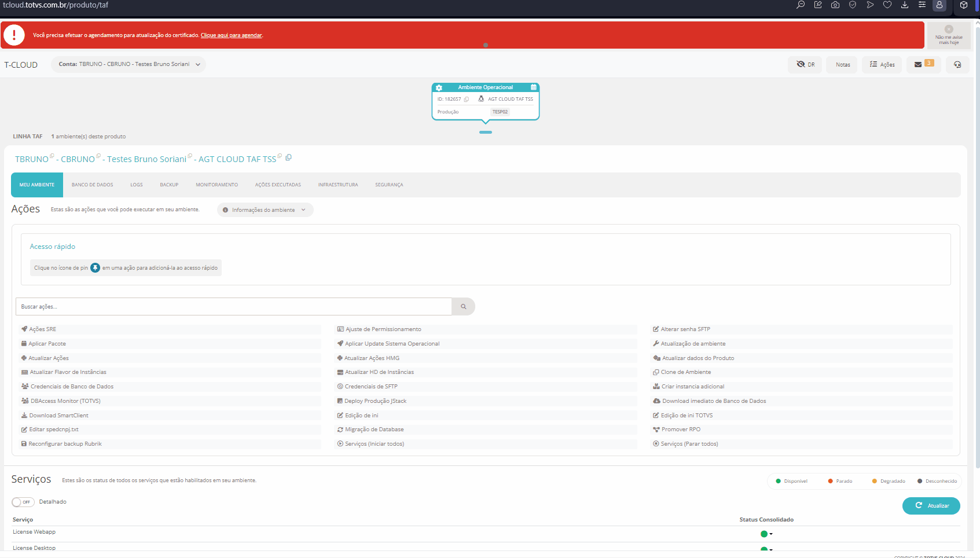Click the browser send arrow icon
980x558 pixels.
pos(870,5)
